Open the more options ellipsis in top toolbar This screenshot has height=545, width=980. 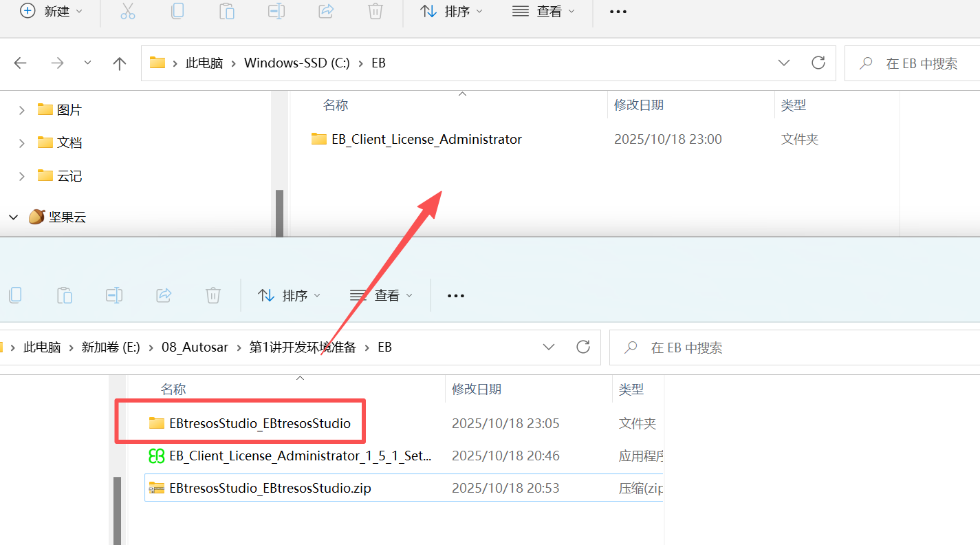pyautogui.click(x=618, y=12)
